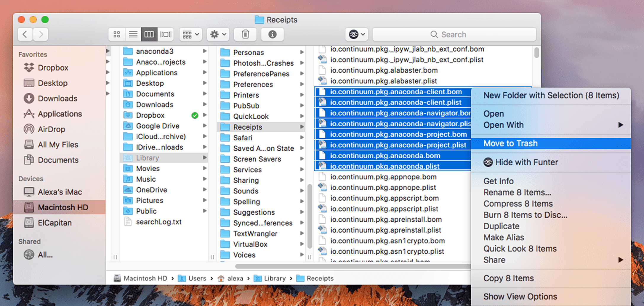Screen dimensions: 644x306
Task: Click alexa in the path bar
Action: [230, 278]
